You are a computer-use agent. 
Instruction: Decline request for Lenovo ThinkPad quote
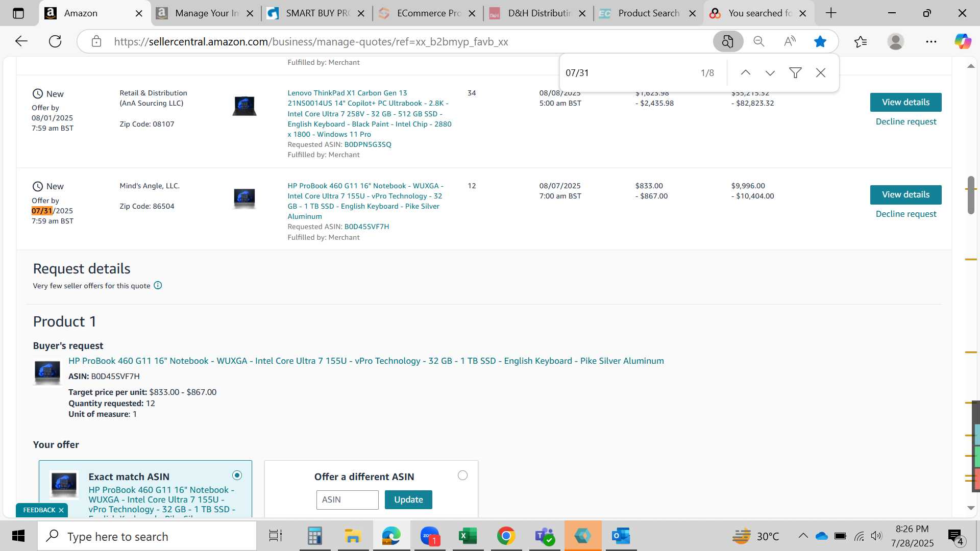coord(906,121)
